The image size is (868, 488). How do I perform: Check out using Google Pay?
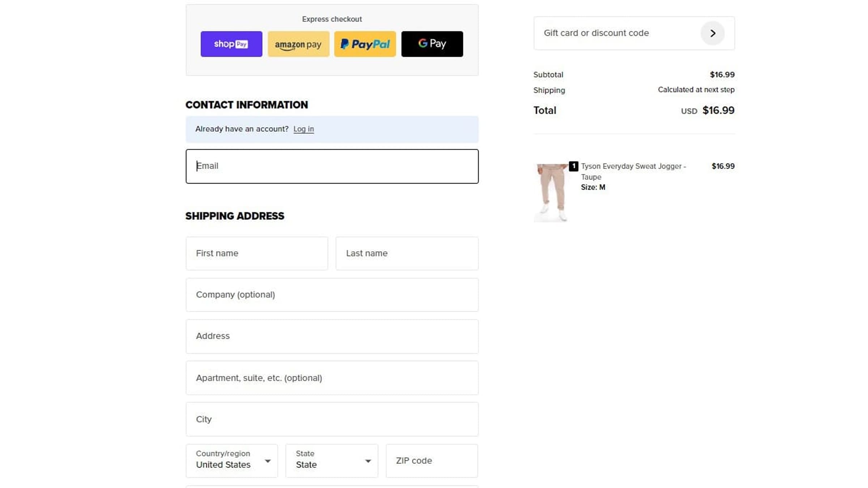tap(432, 44)
